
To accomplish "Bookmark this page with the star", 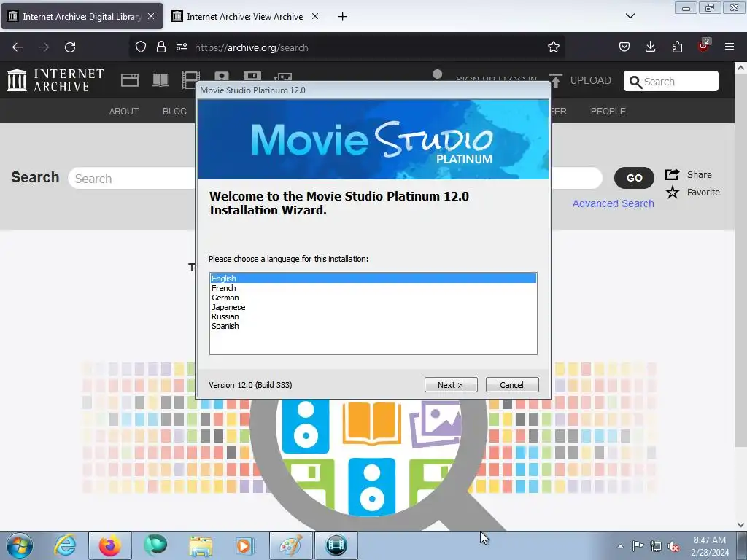I will pyautogui.click(x=553, y=47).
